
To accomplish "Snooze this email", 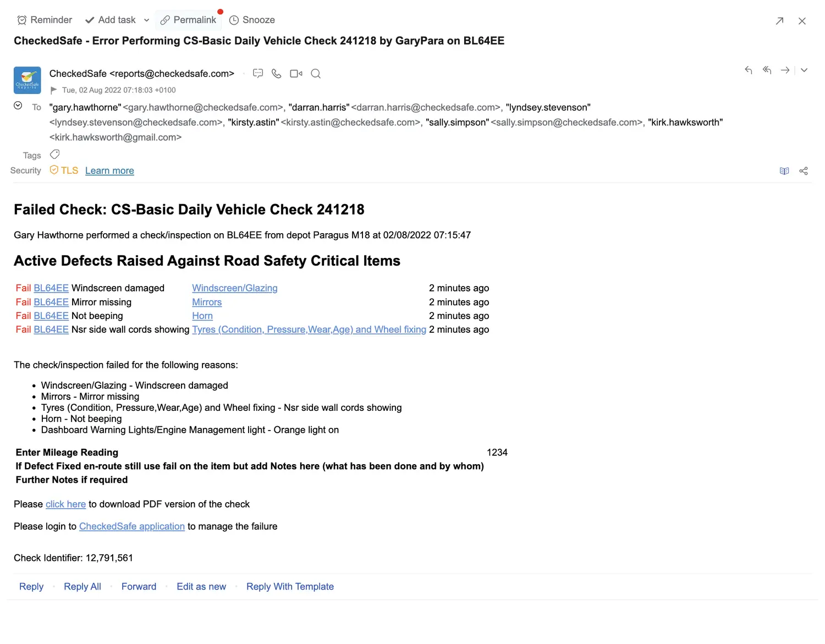I will (x=252, y=20).
